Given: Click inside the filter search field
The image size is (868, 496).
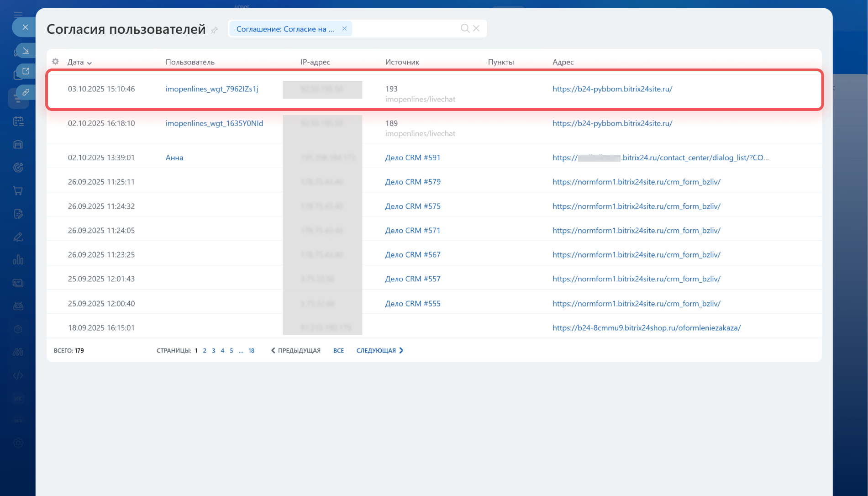Looking at the screenshot, I should point(404,29).
